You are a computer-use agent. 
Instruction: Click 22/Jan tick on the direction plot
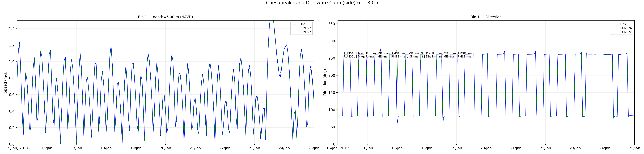[x=545, y=148]
